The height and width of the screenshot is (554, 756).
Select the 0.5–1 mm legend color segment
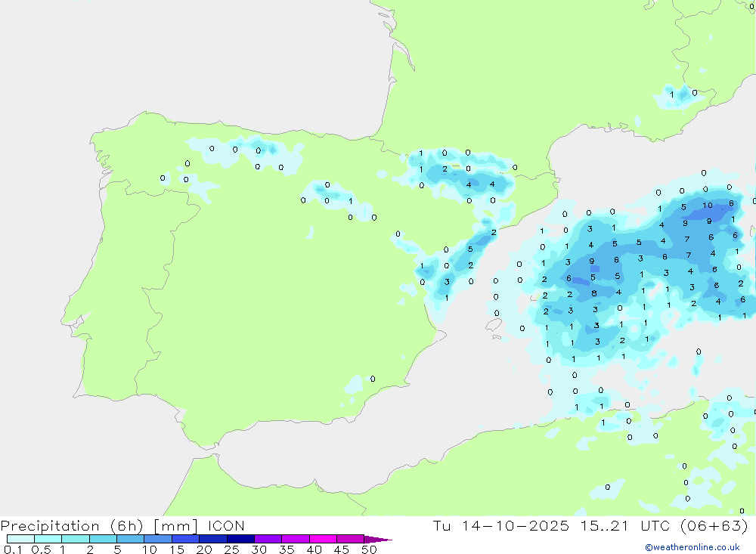pos(48,539)
